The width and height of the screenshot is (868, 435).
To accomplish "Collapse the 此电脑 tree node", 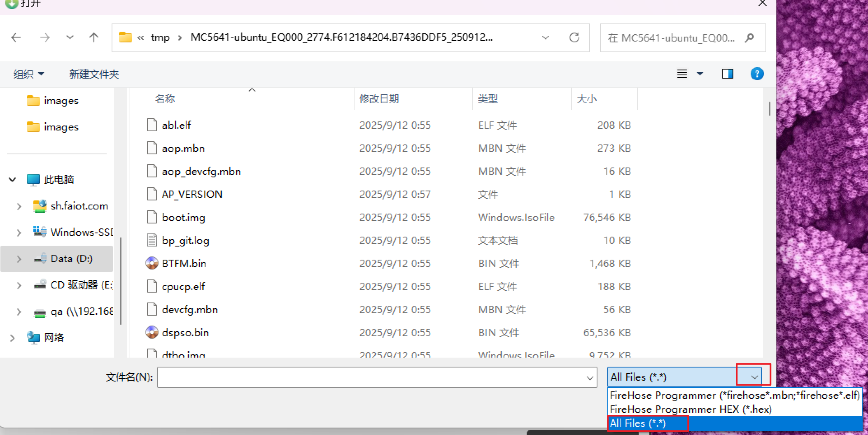I will (12, 180).
